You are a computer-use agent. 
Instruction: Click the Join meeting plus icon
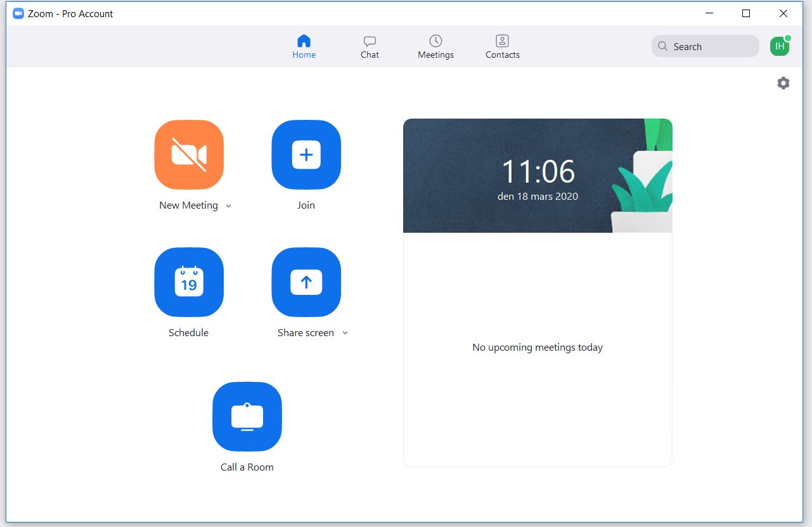click(306, 155)
